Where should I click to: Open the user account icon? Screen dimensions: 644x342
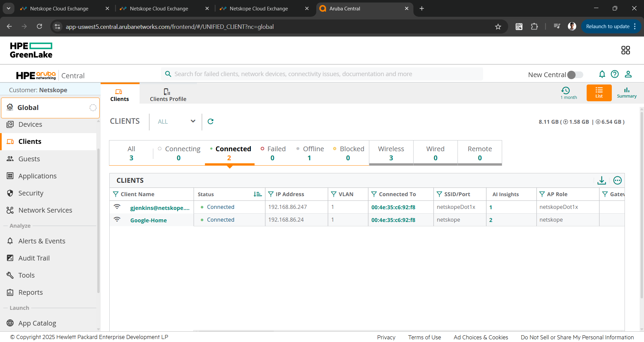(x=628, y=74)
